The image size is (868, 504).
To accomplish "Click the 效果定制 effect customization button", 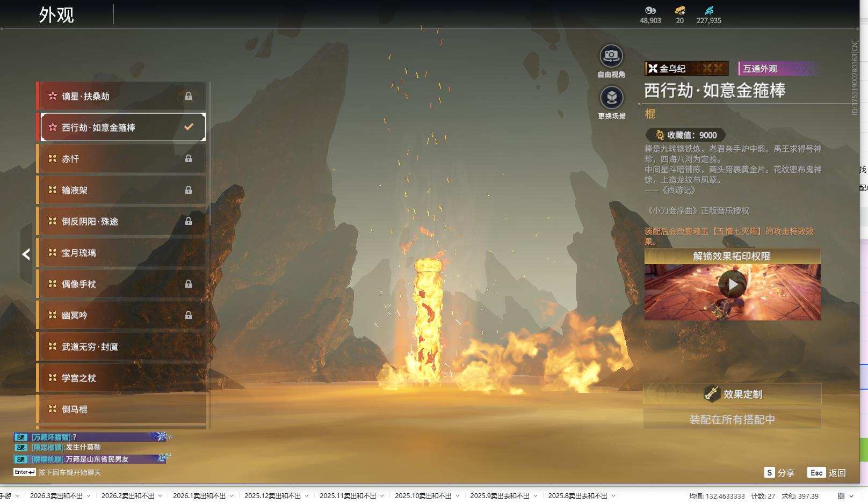I will [732, 394].
